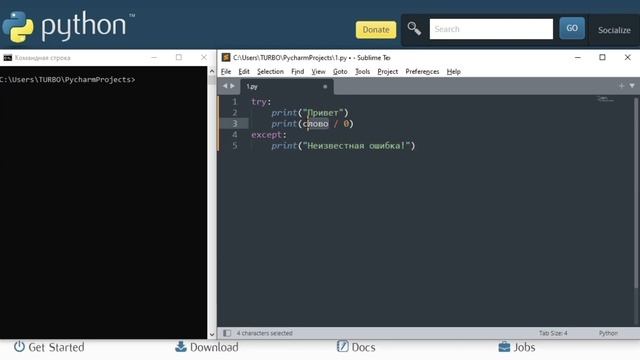This screenshot has height=360, width=640.
Task: Click the 'try:' keyword in the code
Action: point(261,102)
